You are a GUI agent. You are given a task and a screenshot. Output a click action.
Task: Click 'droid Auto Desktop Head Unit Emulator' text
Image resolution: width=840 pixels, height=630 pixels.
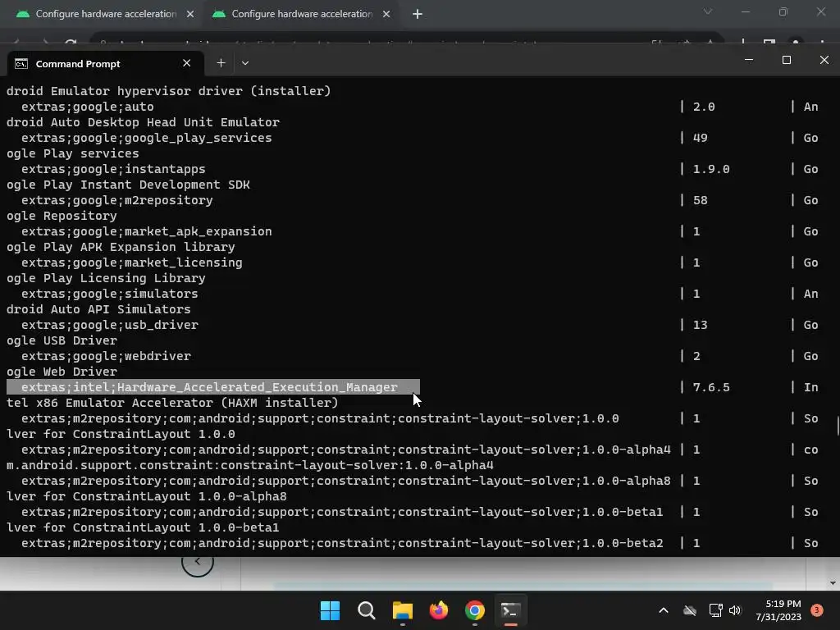pyautogui.click(x=143, y=122)
